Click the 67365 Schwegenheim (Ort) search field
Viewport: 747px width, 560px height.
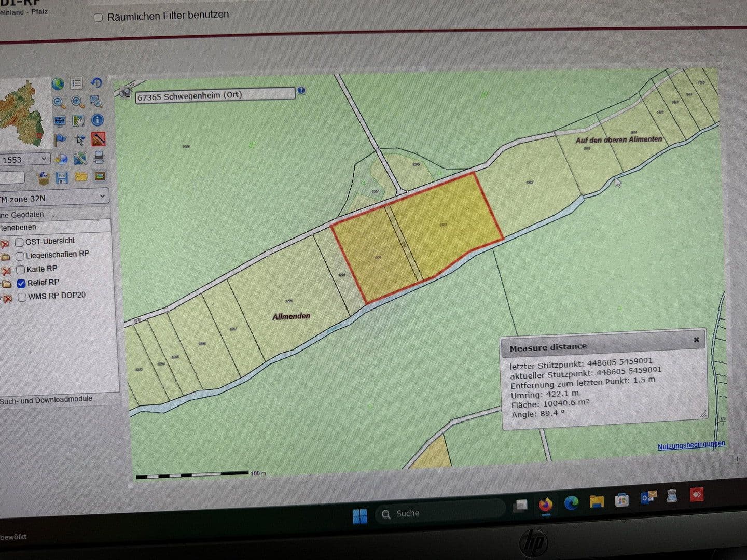click(215, 95)
